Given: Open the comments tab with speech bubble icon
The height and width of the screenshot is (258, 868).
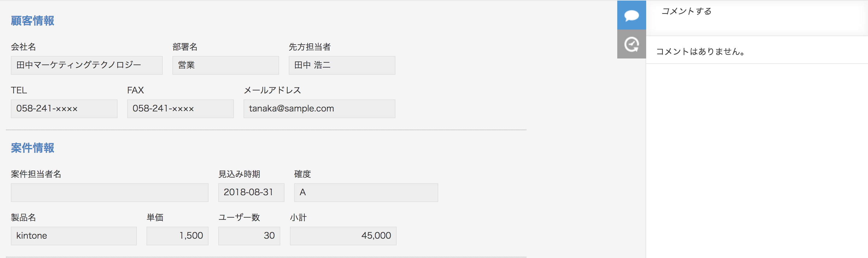Looking at the screenshot, I should click(x=631, y=15).
